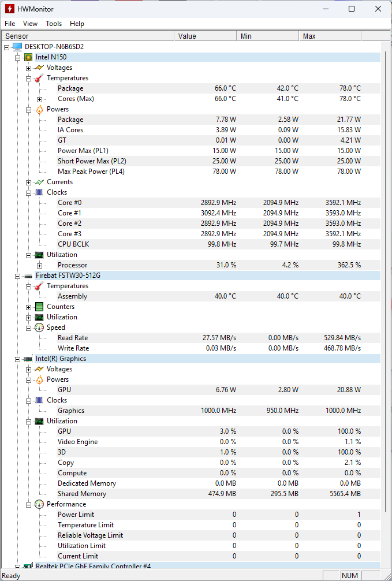The height and width of the screenshot is (581, 392).
Task: Click the Max column header
Action: (330, 36)
